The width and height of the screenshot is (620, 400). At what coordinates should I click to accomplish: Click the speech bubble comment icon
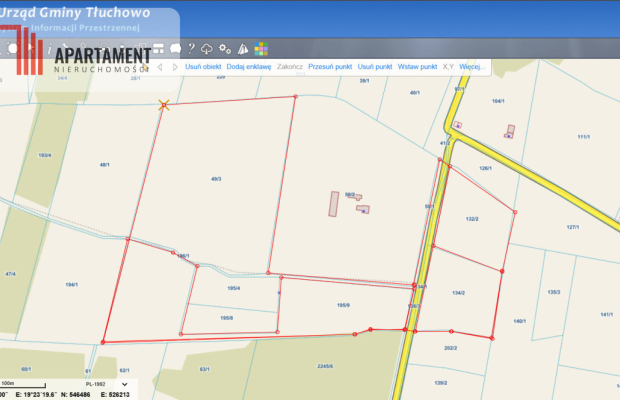pos(174,48)
